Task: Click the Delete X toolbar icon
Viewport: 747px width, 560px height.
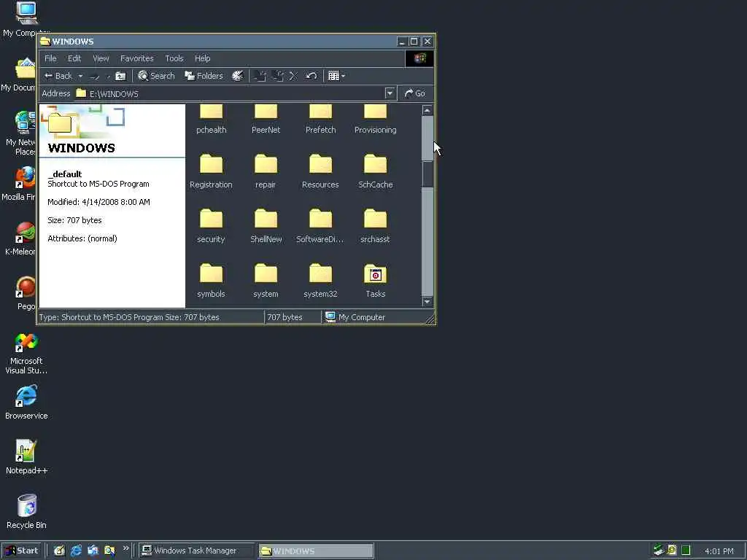Action: 293,76
